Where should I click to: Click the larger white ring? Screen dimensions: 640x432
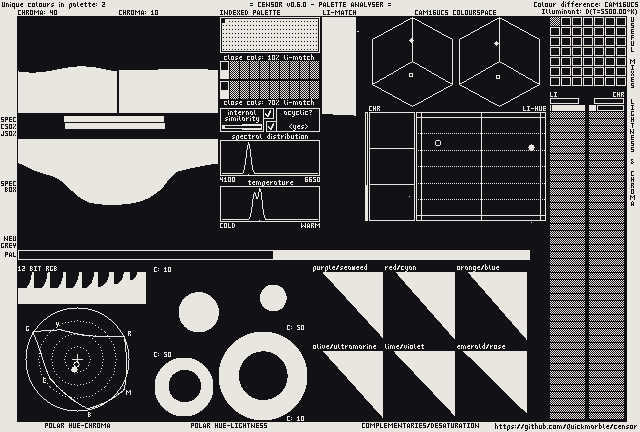click(263, 375)
